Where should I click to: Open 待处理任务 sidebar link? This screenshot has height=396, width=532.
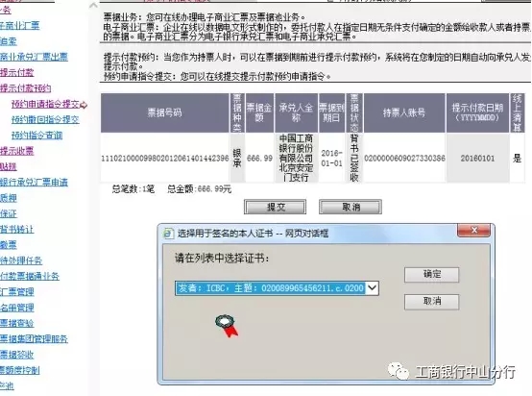[x=21, y=260]
